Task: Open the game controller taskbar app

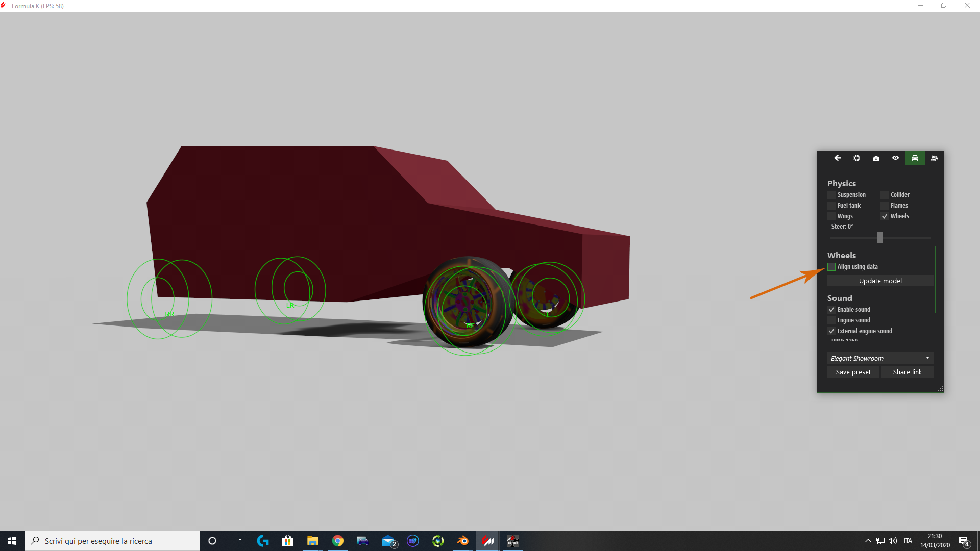Action: point(362,541)
